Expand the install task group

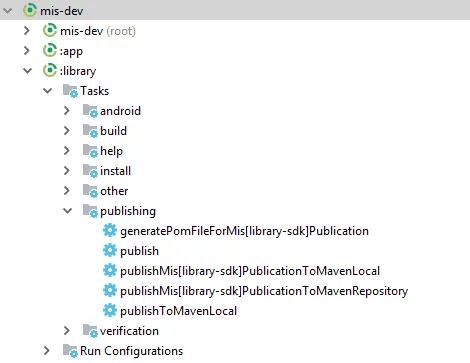[x=67, y=171]
